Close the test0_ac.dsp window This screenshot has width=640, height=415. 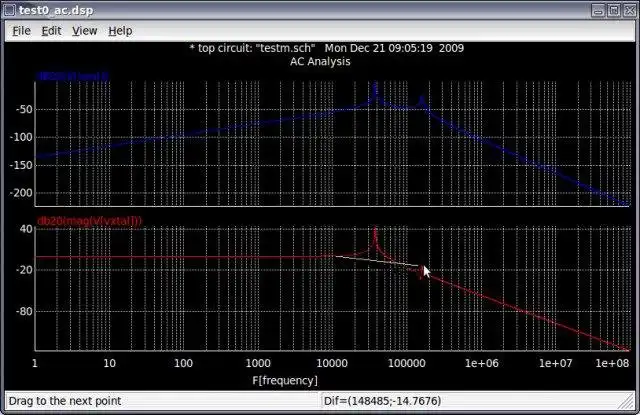click(629, 10)
